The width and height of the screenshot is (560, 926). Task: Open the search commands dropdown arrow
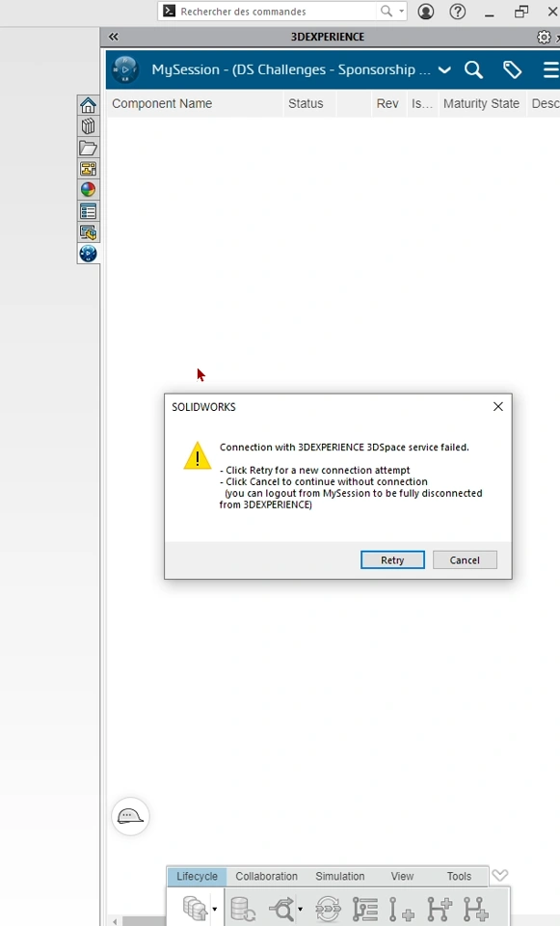coord(401,12)
